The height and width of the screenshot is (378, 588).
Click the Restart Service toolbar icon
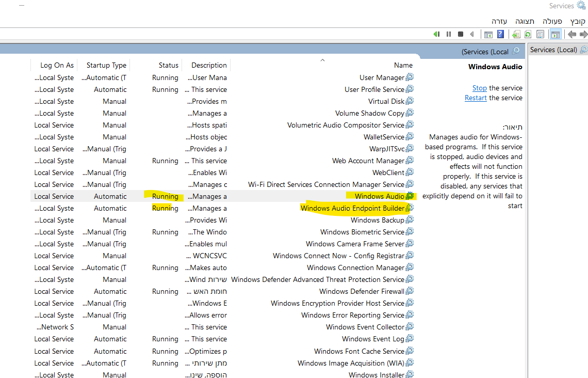coord(436,34)
